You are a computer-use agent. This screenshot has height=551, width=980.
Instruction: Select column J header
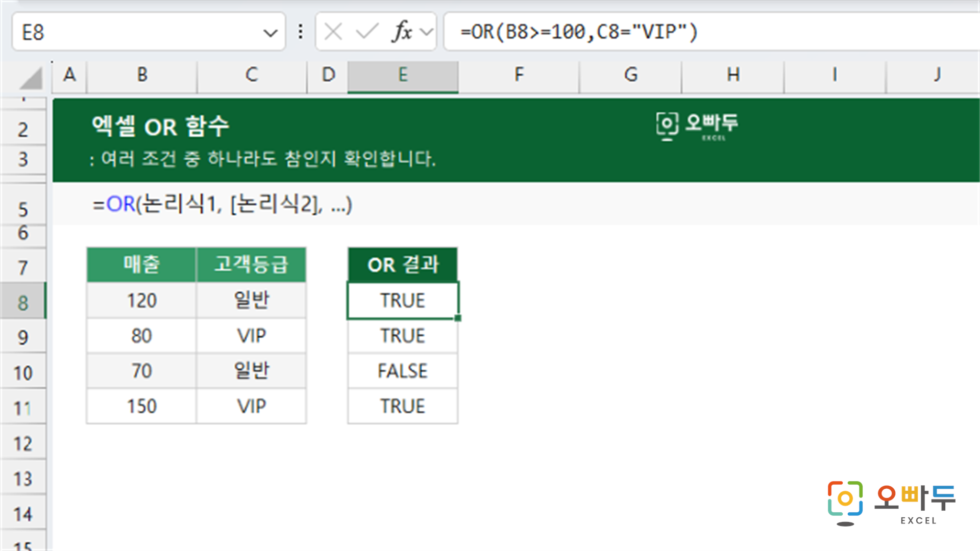934,76
